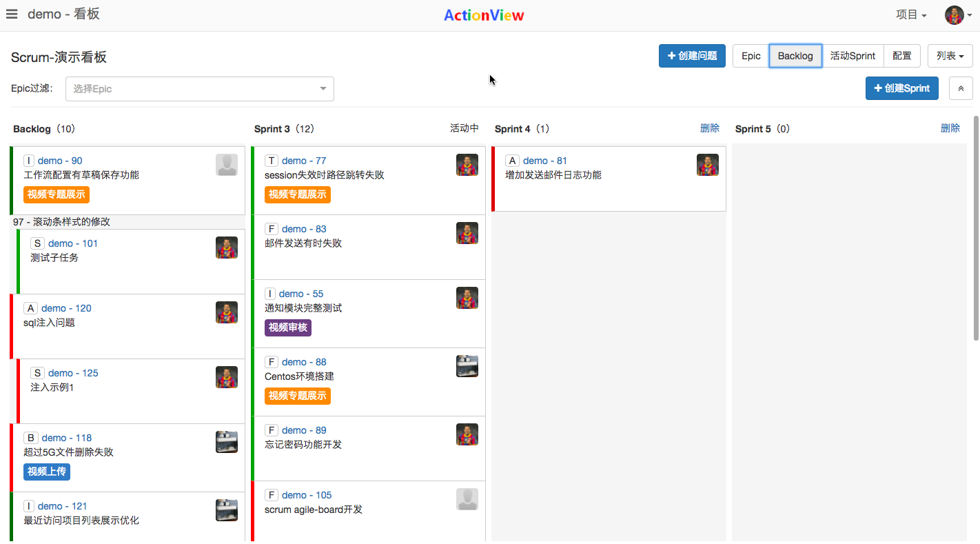Viewport: 980px width, 544px height.
Task: Switch to the 活动Sprint tab
Action: (x=853, y=56)
